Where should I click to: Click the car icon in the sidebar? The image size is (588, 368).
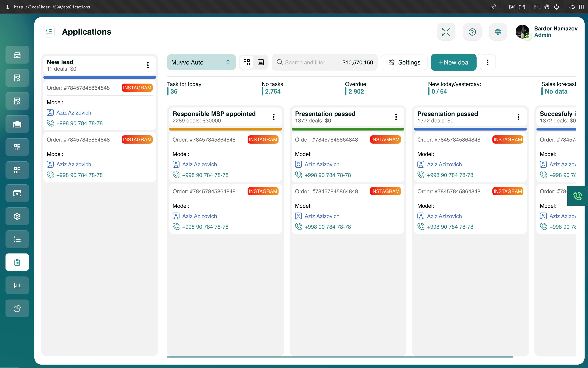pos(17,55)
